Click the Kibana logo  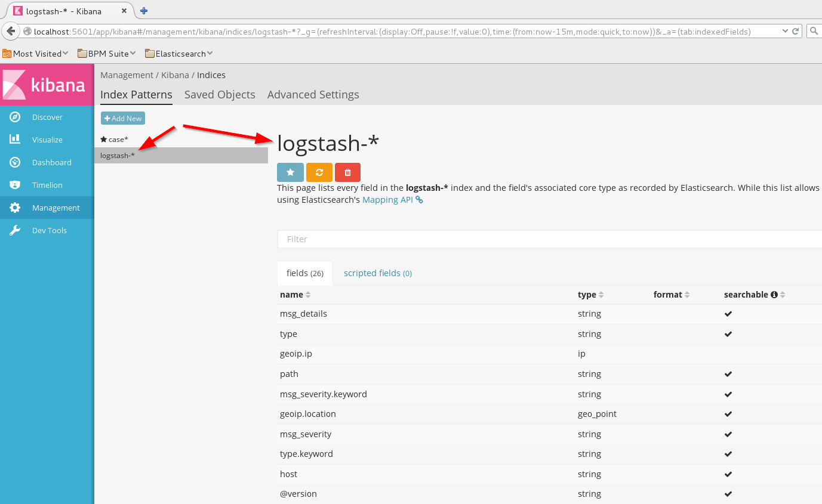(47, 84)
